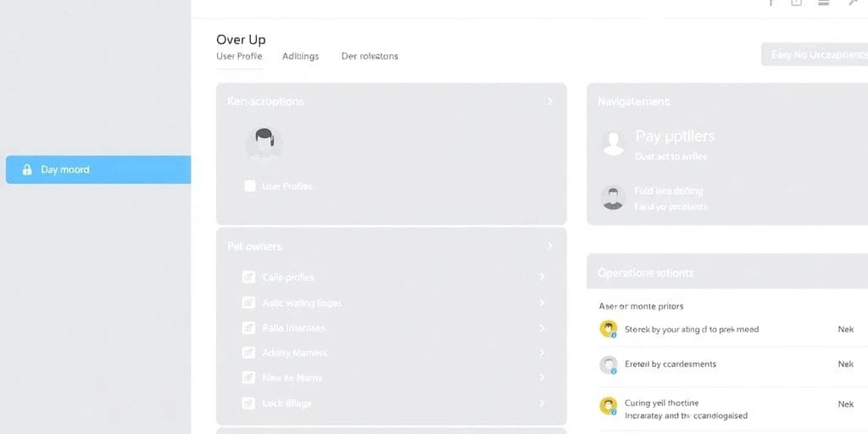Select the New he Narns label

pyautogui.click(x=292, y=377)
